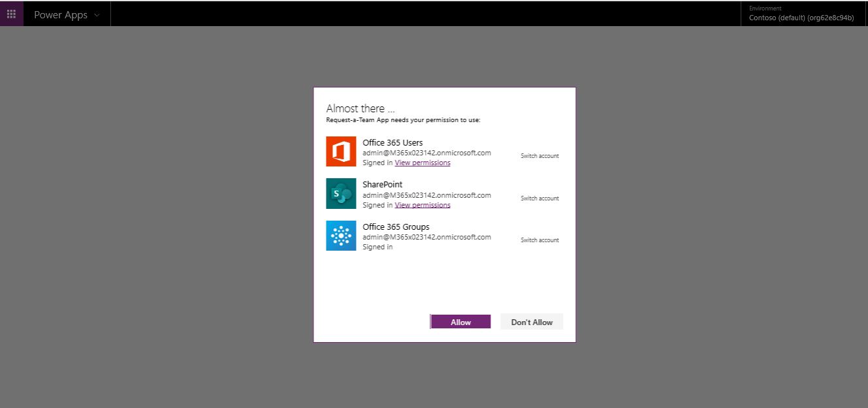Click the Office 365 Users connector name
Screen dimensions: 868x408
point(393,142)
